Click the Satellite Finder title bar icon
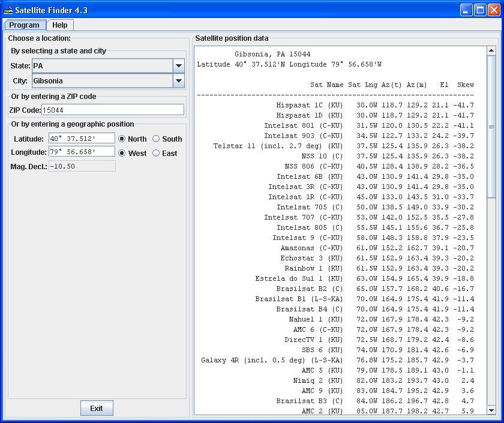Image resolution: width=504 pixels, height=423 pixels. [8, 10]
